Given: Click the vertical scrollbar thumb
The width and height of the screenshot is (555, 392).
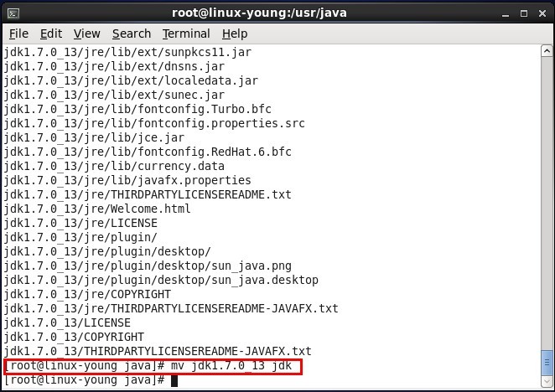Looking at the screenshot, I should point(547,363).
